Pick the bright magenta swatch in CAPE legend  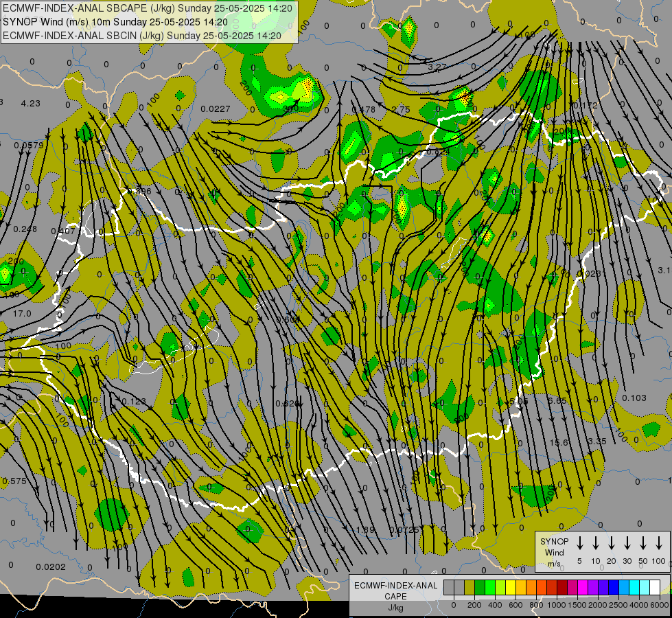click(x=583, y=588)
